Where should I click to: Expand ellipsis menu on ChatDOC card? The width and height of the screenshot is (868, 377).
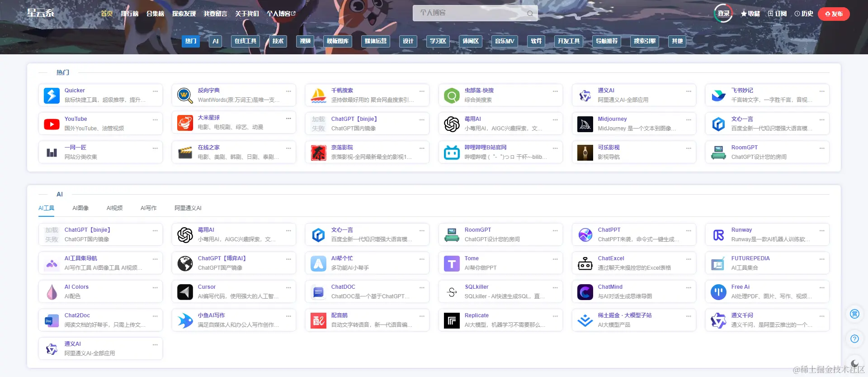point(422,287)
